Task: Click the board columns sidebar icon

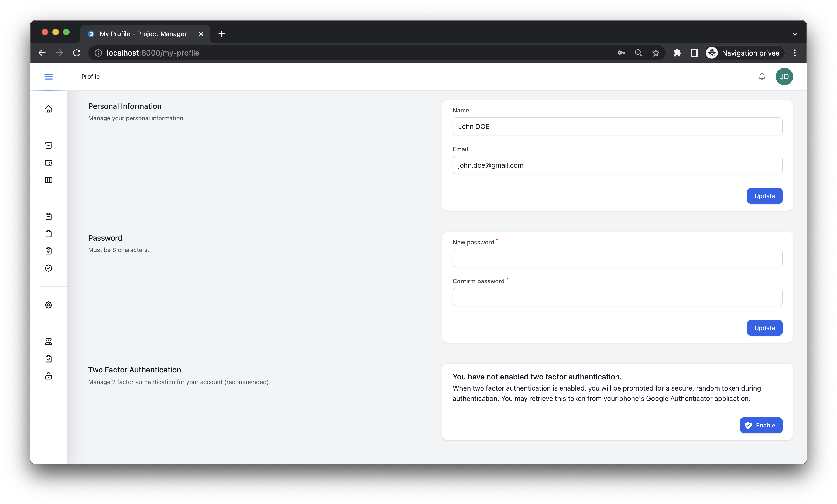Action: 49,180
